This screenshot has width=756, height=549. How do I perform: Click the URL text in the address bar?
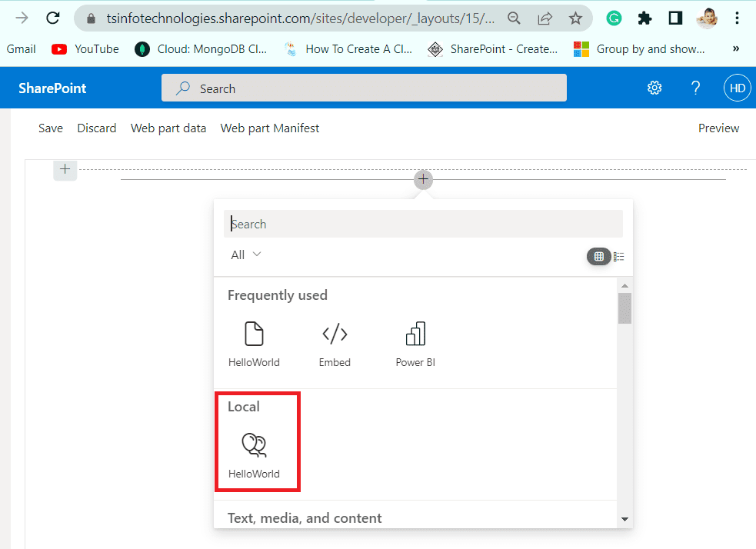[301, 18]
